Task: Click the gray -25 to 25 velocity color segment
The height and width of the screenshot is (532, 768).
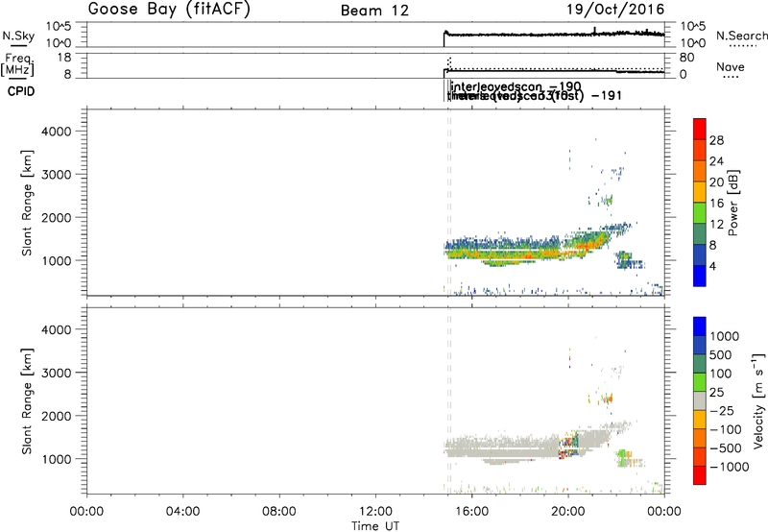Action: pos(700,400)
